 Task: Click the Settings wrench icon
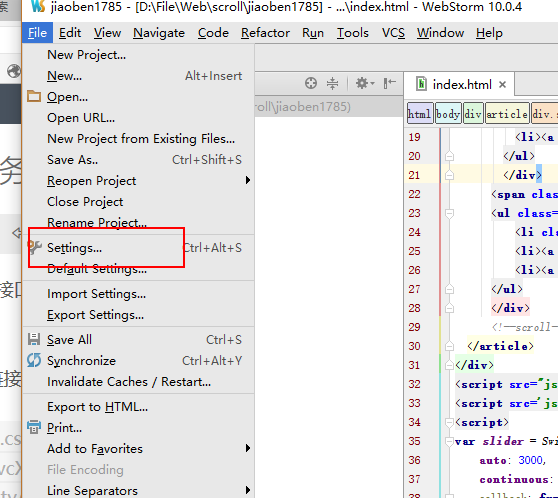[35, 247]
